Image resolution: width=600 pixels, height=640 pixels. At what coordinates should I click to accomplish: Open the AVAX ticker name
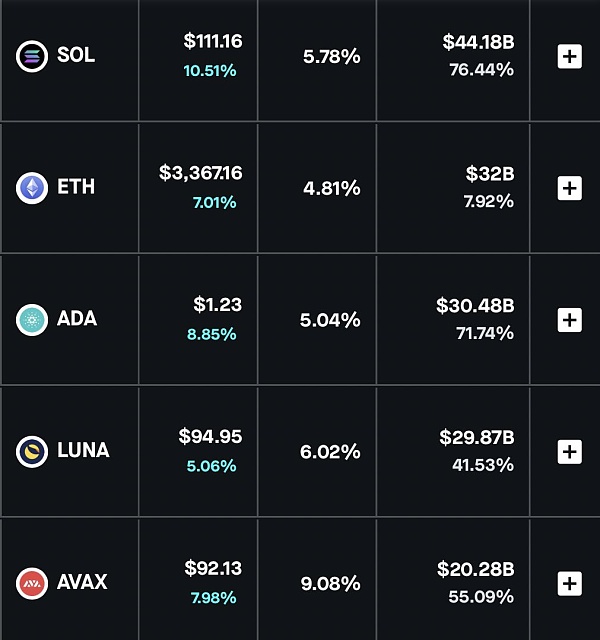click(x=82, y=583)
